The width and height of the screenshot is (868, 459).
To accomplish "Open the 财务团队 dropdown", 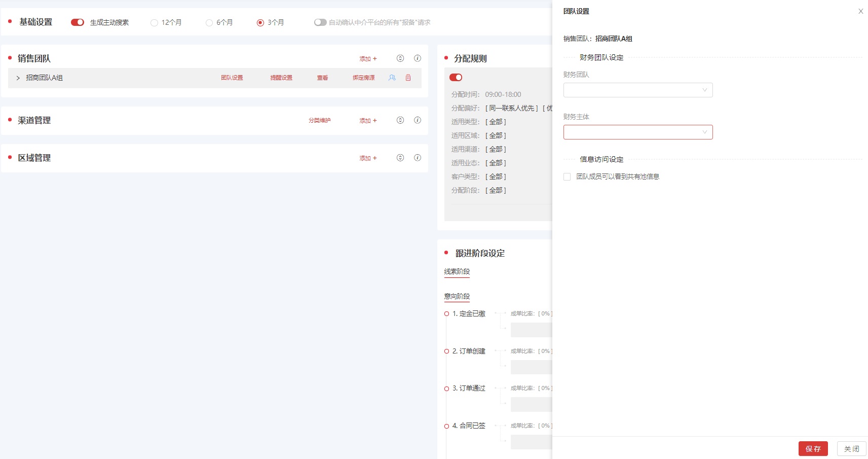I will point(637,90).
